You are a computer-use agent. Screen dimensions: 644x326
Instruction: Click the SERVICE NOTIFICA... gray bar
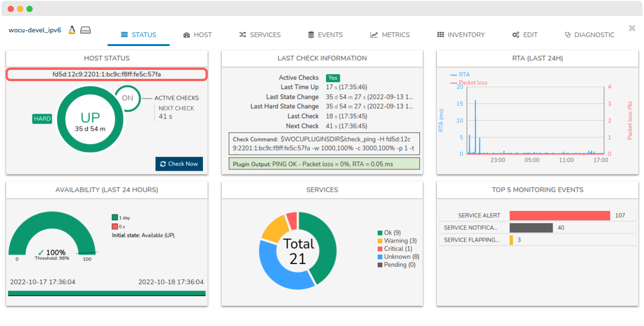point(531,227)
